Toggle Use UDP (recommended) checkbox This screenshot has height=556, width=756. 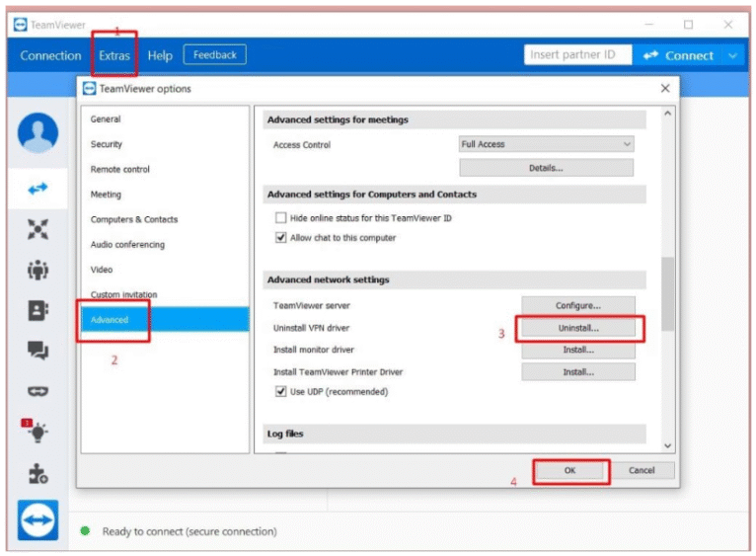280,391
